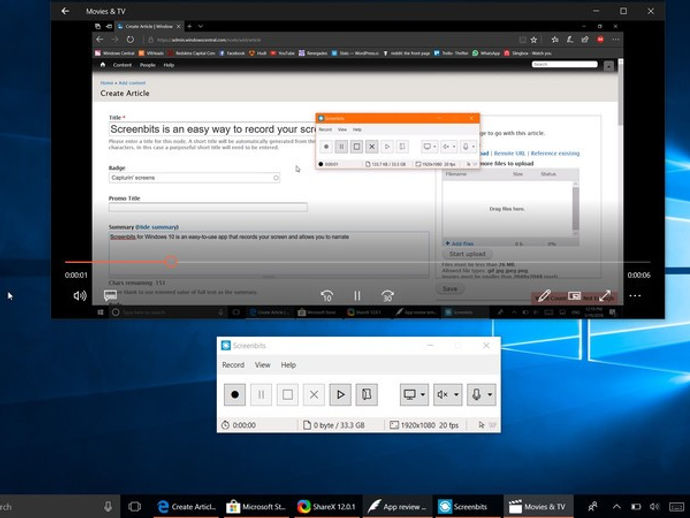This screenshot has height=518, width=690.
Task: Click the stop recording square button in Screenbits
Action: [x=287, y=394]
